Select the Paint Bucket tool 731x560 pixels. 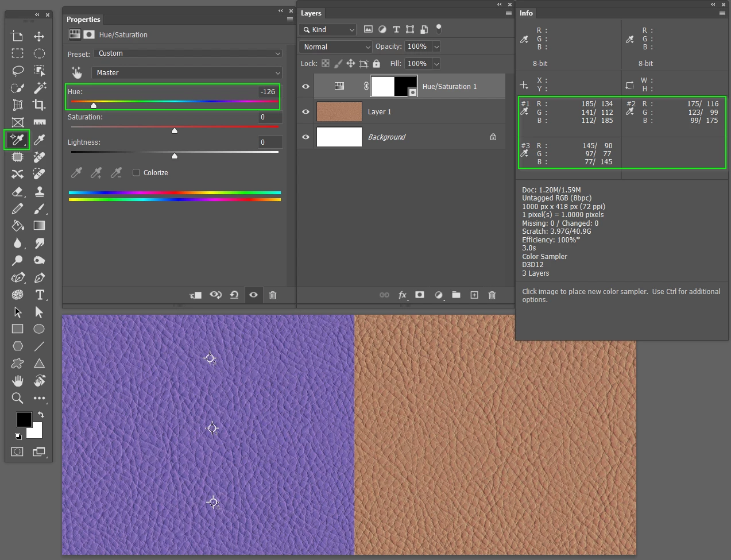[x=17, y=226]
